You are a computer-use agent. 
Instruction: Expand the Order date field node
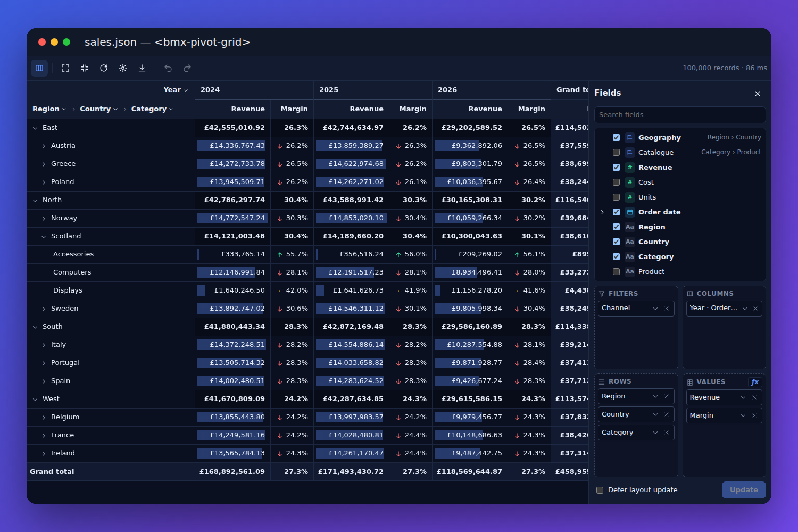tap(602, 212)
